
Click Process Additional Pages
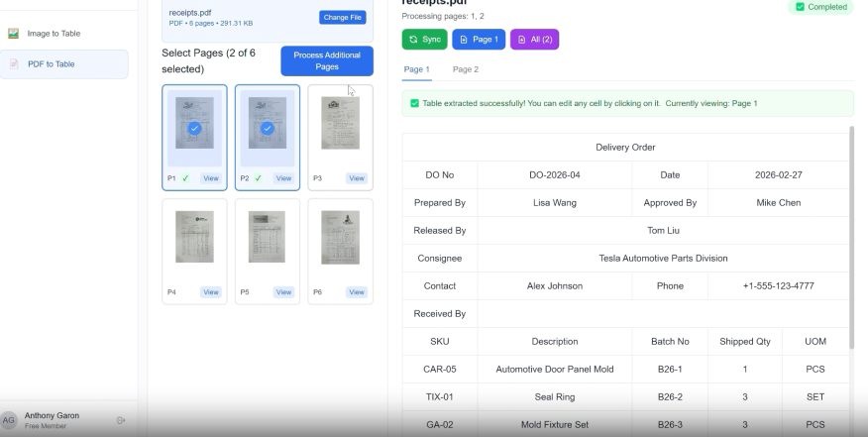click(x=327, y=60)
